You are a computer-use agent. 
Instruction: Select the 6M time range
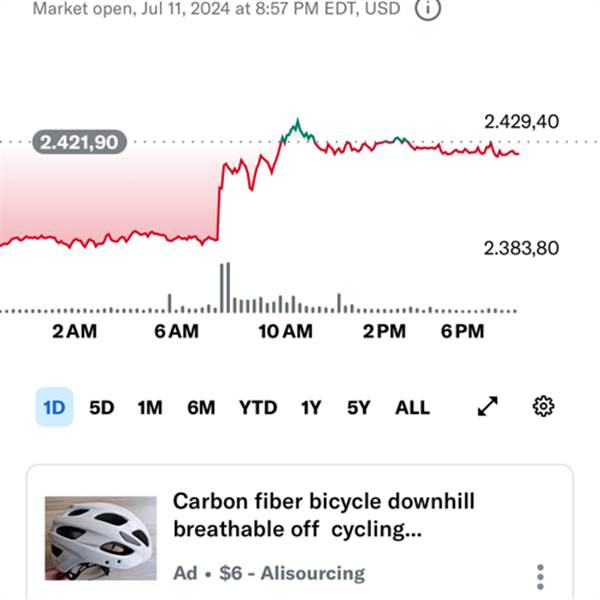[201, 408]
